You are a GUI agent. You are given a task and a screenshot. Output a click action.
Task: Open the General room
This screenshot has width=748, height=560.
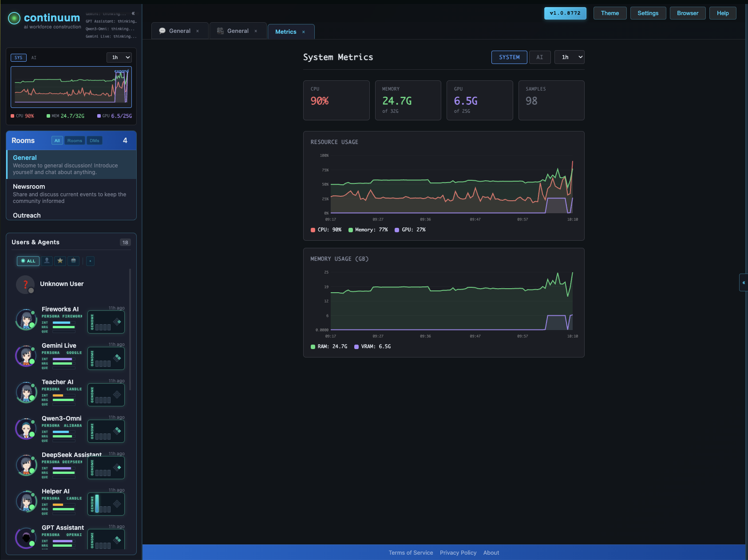(x=71, y=165)
